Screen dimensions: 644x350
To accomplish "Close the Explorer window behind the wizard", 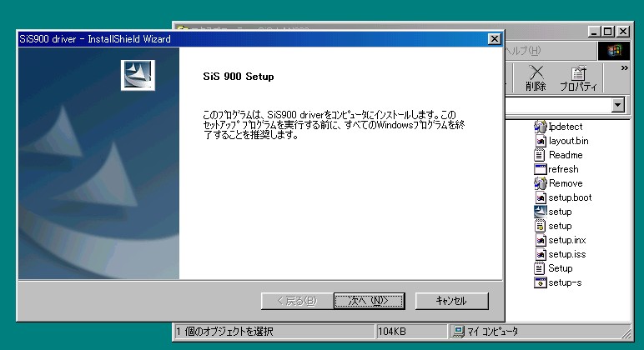I will pos(623,32).
